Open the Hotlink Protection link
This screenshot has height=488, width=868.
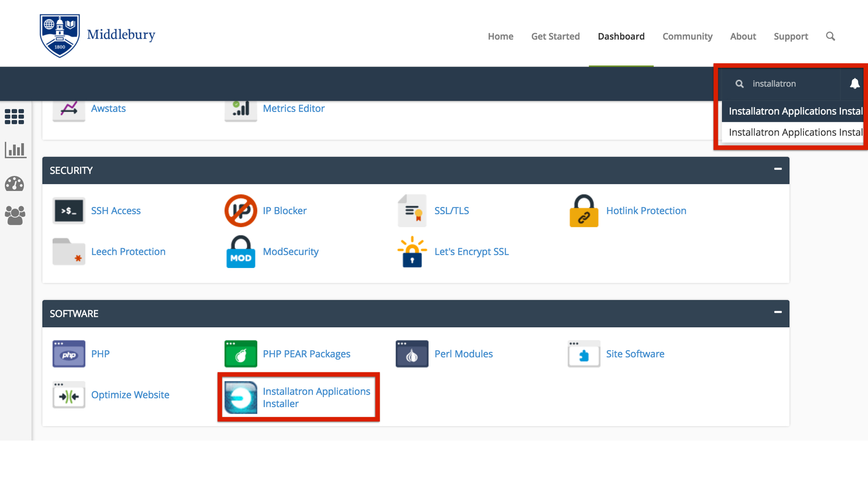[x=646, y=211]
